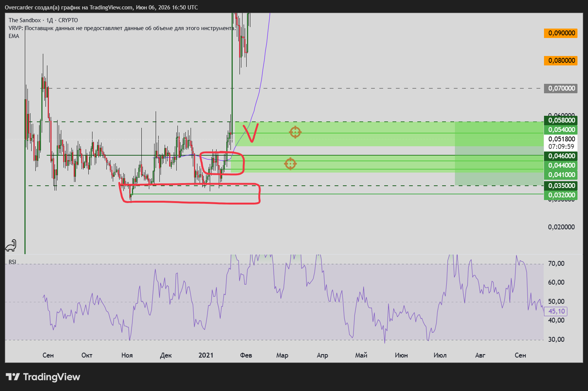
Task: Click the 07:09:59 countdown timer
Action: pos(561,147)
